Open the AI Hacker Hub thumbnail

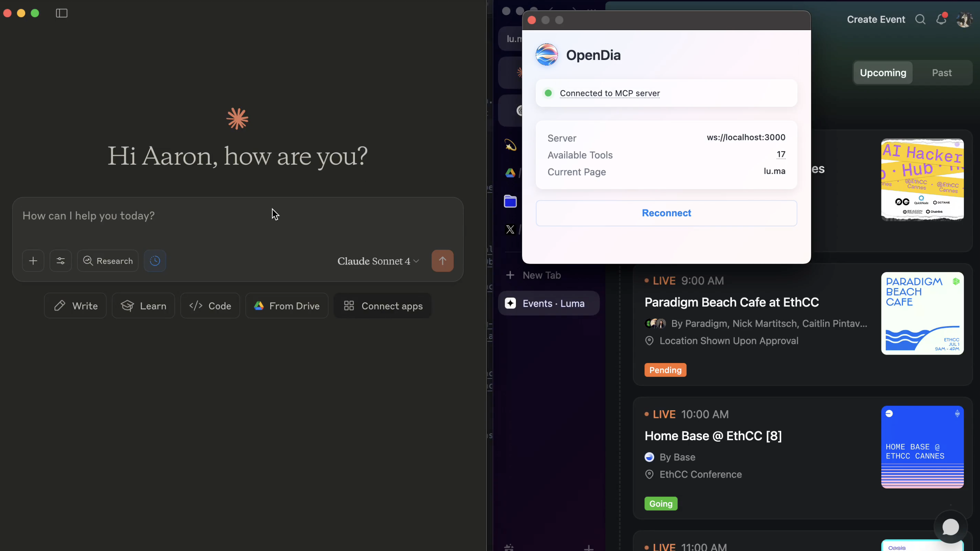pos(922,180)
